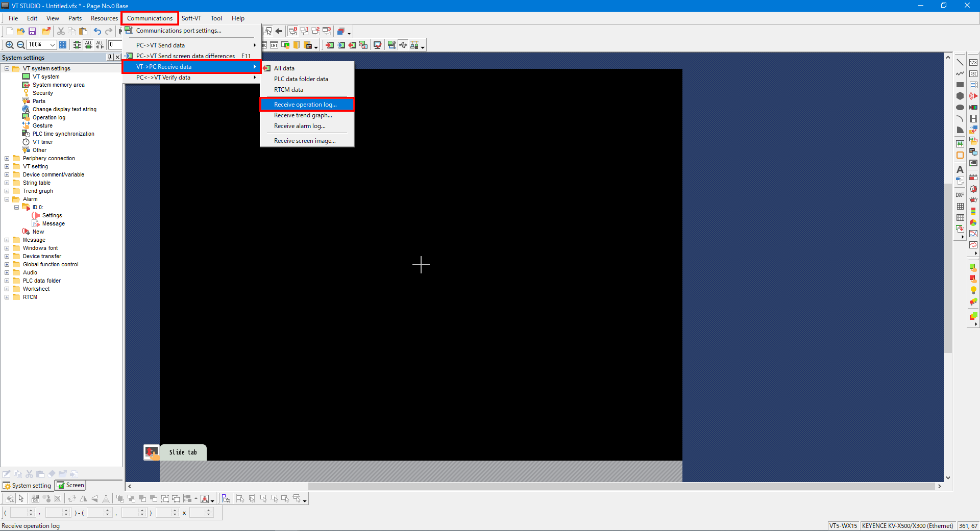980x531 pixels.
Task: Select the text 'A' tool
Action: [960, 169]
